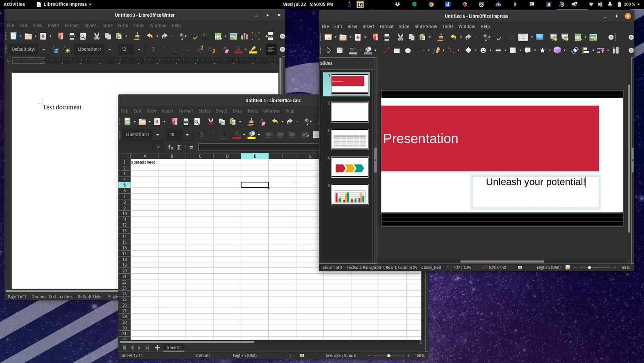The width and height of the screenshot is (644, 363).
Task: Open the 3D Objects cube tool
Action: tap(558, 50)
